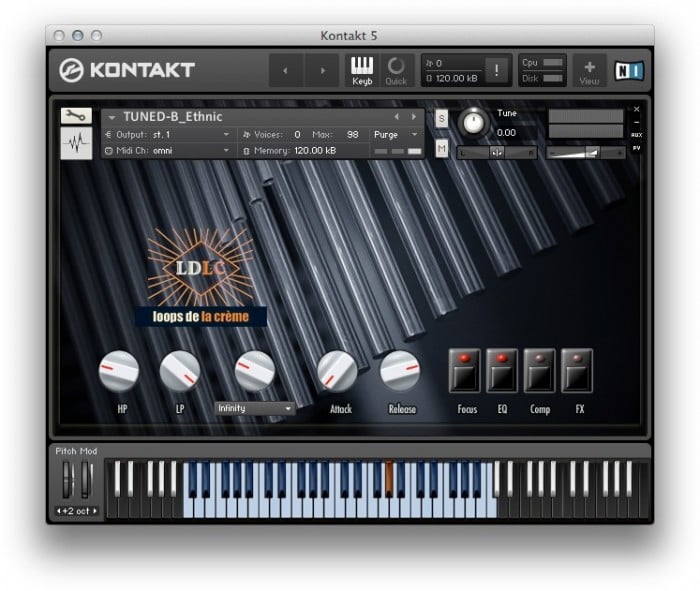Select previous preset arrow beside TUNED-B_Ethnic
The image size is (700, 591).
click(x=396, y=117)
